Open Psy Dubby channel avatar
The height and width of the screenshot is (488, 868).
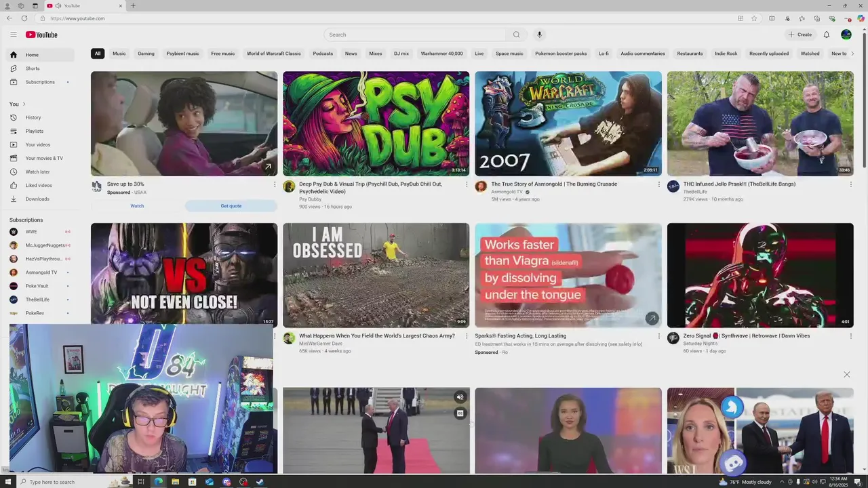[x=289, y=186]
